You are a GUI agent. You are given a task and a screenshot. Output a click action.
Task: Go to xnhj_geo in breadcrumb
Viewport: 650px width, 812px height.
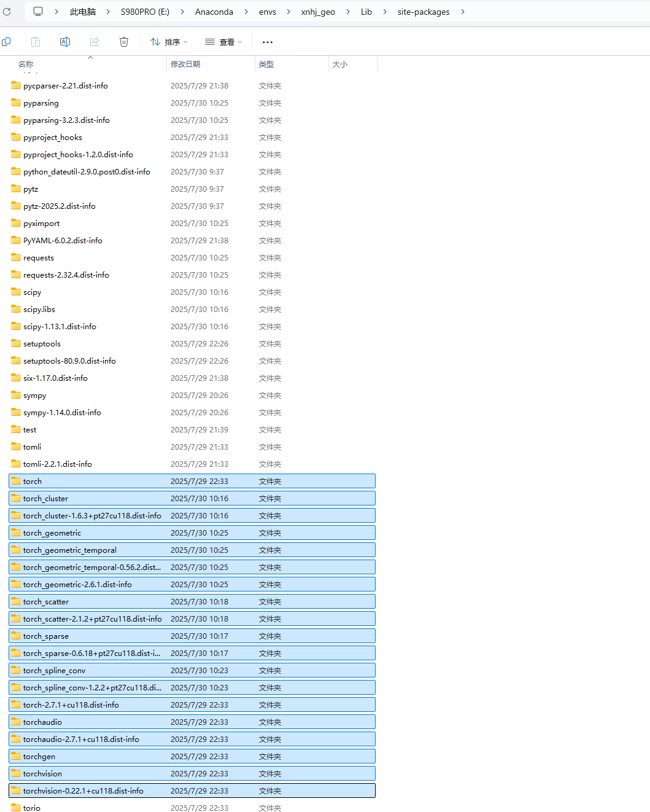coord(318,12)
